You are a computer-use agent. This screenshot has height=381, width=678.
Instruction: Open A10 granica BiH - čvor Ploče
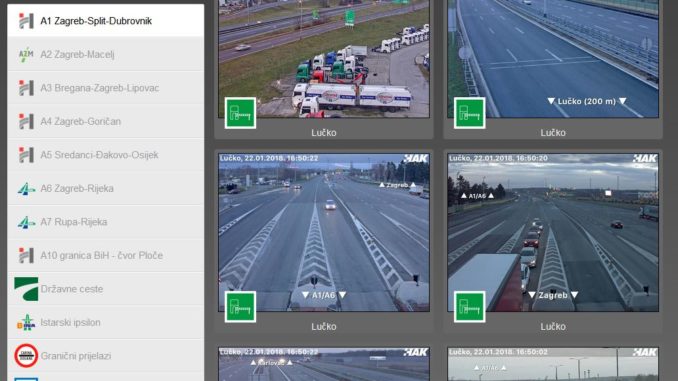point(106,256)
